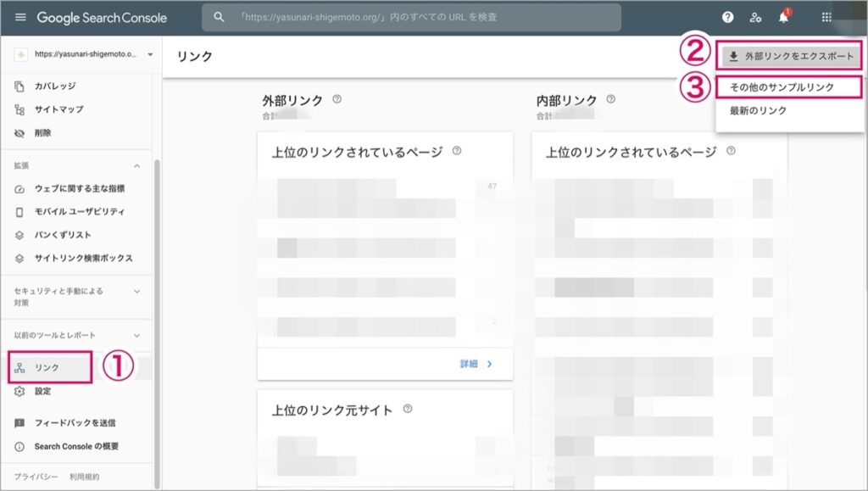Click the Links (リンク) network icon
Screen dimensions: 868x491
[19, 367]
